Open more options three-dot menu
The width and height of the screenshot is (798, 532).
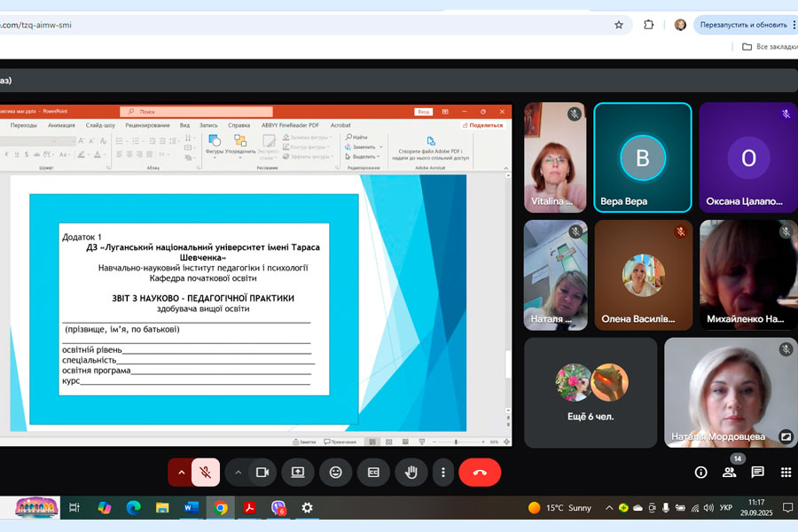(x=443, y=473)
